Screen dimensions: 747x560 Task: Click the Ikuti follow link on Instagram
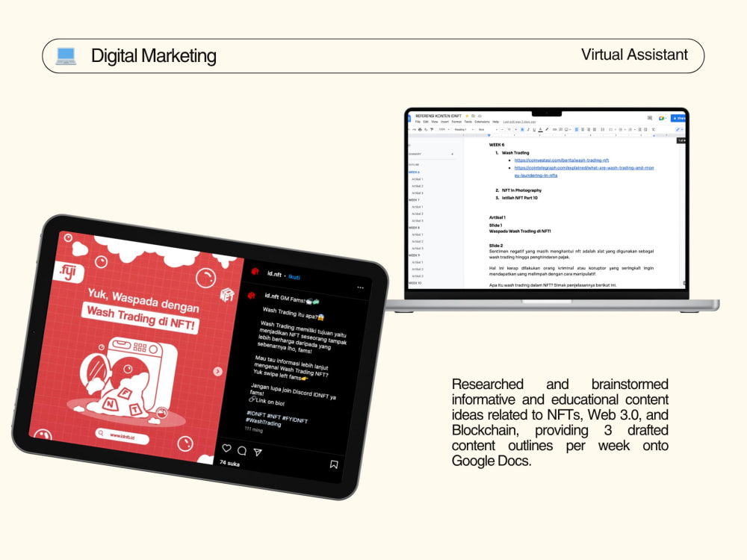coord(294,277)
